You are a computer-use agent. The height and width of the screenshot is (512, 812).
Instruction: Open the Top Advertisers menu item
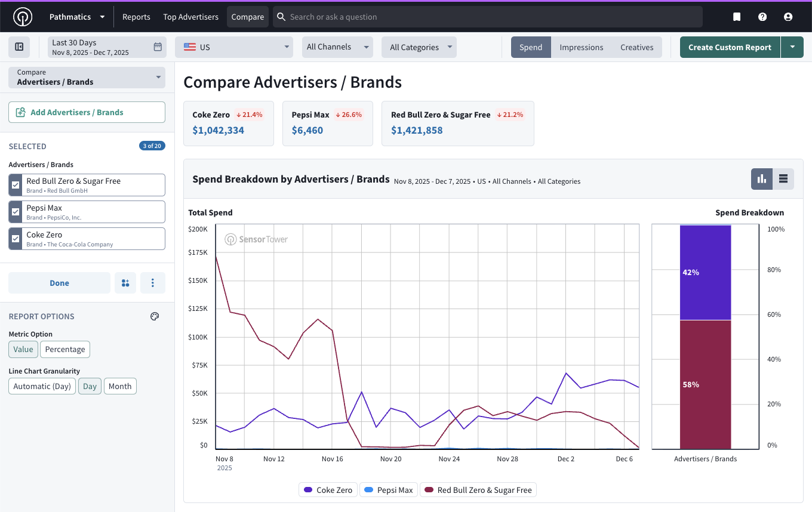point(190,17)
